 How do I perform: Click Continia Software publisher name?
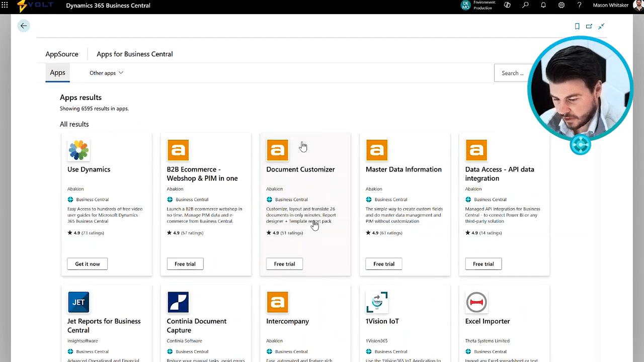(x=185, y=341)
